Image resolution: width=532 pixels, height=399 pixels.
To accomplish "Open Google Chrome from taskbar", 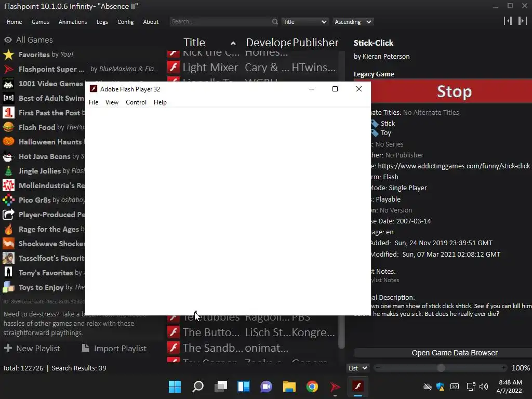I will pyautogui.click(x=312, y=387).
